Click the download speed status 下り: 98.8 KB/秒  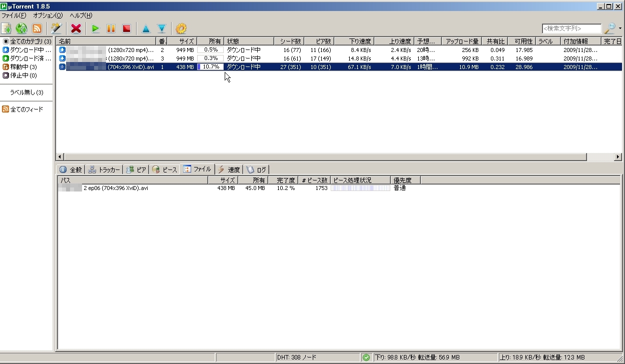pos(435,357)
